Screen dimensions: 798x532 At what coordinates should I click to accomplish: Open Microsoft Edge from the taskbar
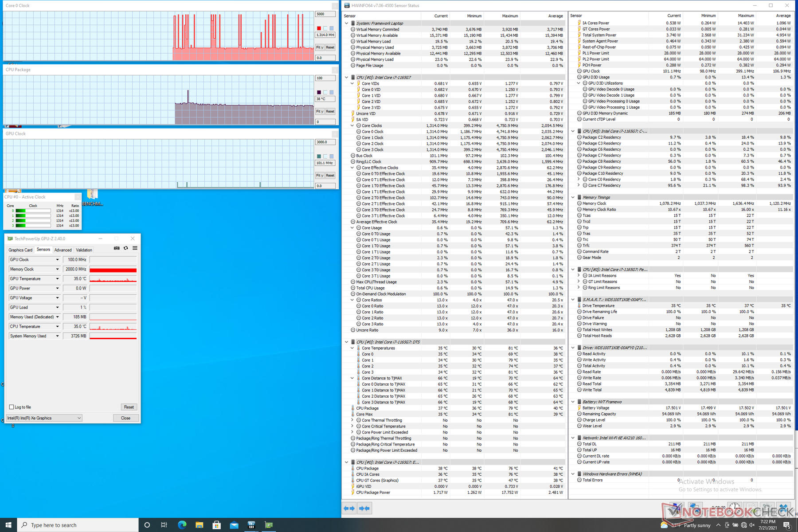tap(182, 525)
